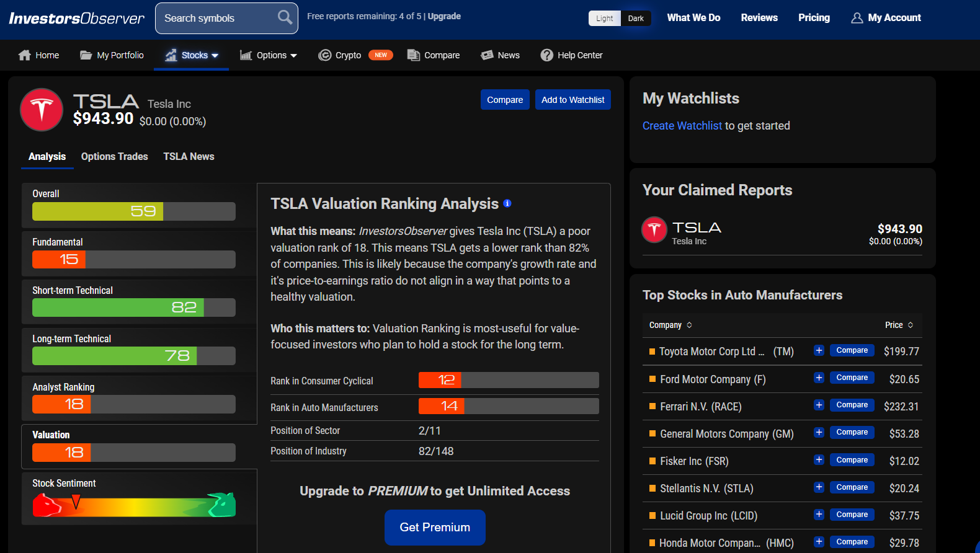The width and height of the screenshot is (980, 553).
Task: Click Compare button for Toyota Motor Corp
Action: tap(852, 350)
